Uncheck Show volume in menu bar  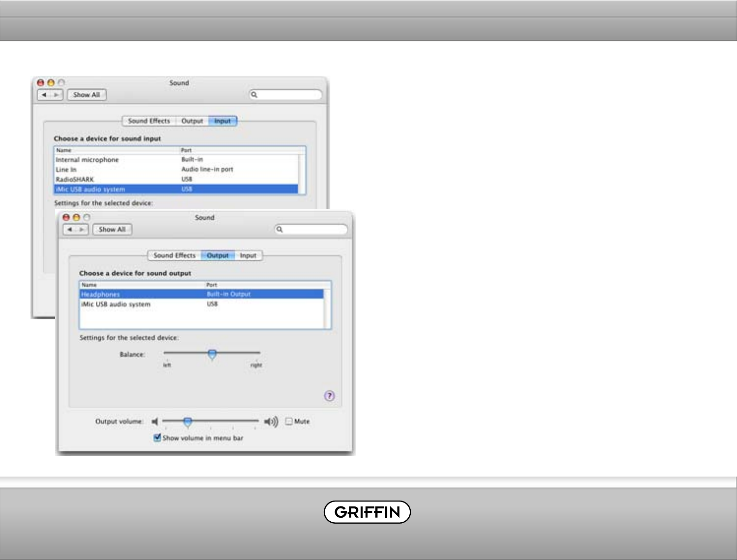click(157, 438)
